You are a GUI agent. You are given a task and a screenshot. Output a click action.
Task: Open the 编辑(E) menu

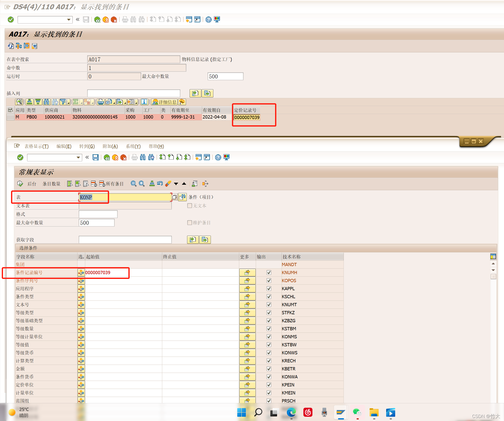(x=64, y=146)
